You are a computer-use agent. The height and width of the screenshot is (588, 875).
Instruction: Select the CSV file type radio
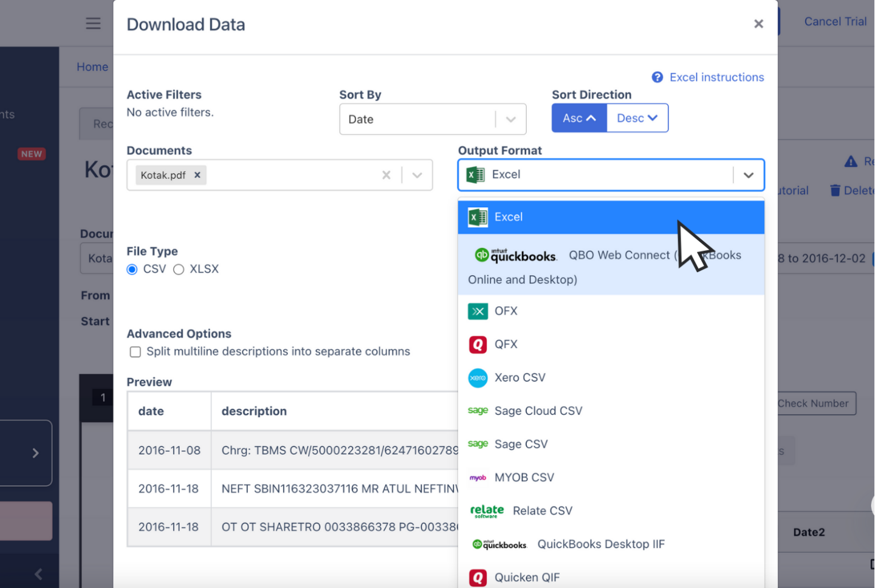tap(132, 269)
